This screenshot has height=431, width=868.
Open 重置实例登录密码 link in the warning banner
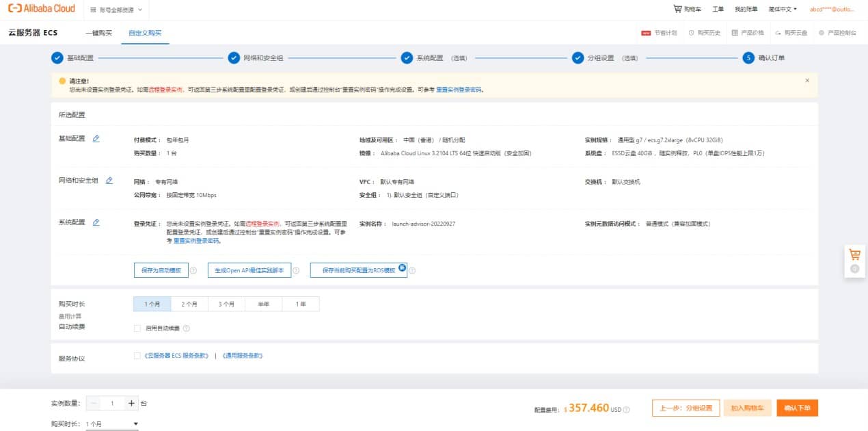pyautogui.click(x=460, y=90)
